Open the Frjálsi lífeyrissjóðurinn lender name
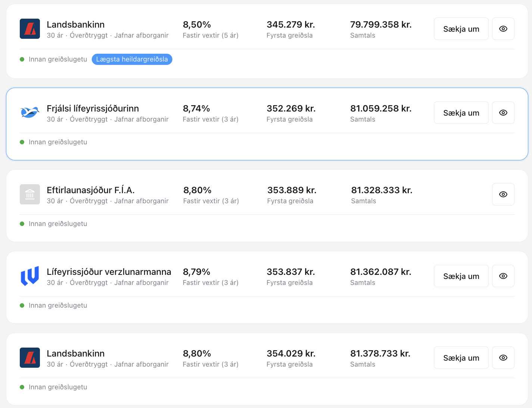The height and width of the screenshot is (408, 532). pos(93,109)
